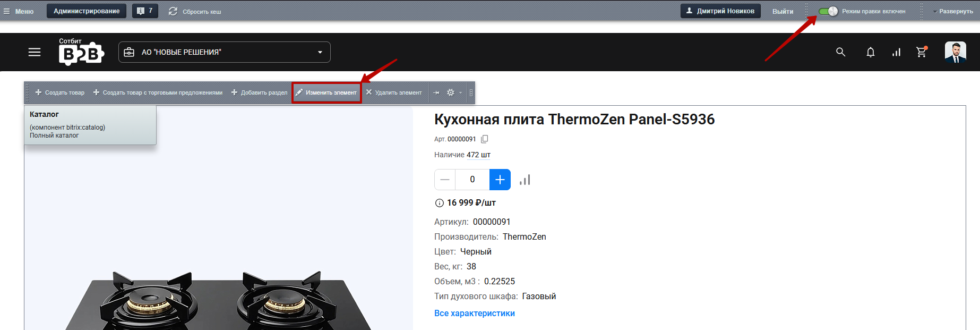Add product to comparison via bars icon
The width and height of the screenshot is (980, 330).
(525, 180)
